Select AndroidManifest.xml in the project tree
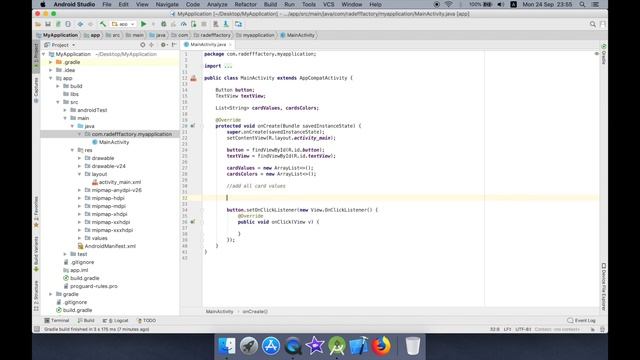The width and height of the screenshot is (640, 360). (x=107, y=247)
